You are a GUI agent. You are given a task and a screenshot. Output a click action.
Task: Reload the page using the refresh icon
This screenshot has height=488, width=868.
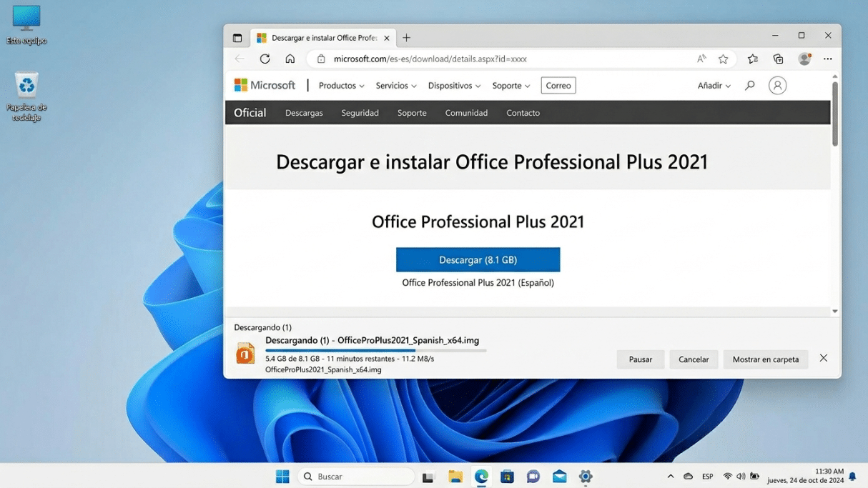[265, 59]
